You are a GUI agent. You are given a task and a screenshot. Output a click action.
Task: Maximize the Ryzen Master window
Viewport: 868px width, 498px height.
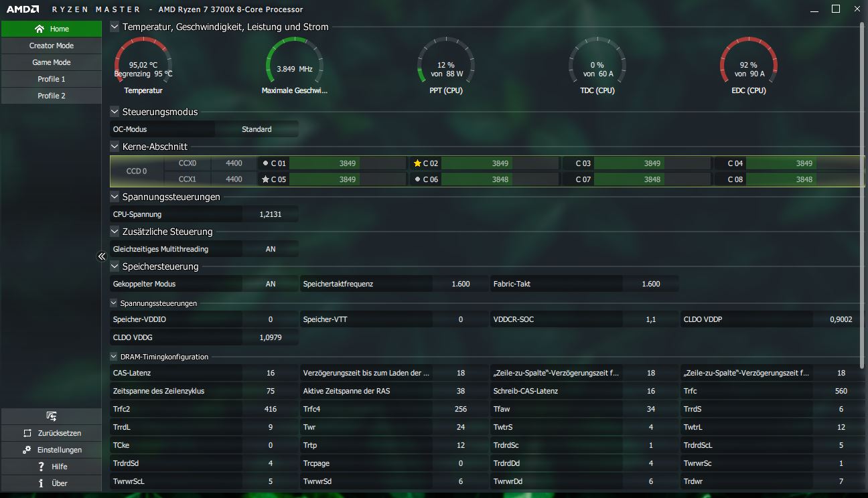click(x=835, y=9)
